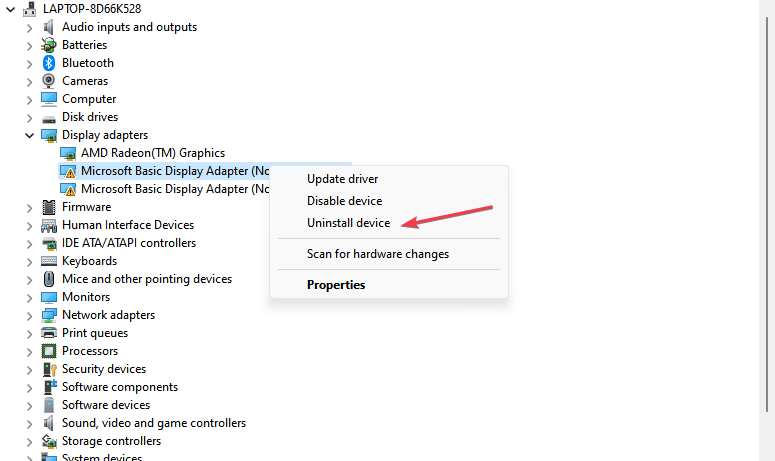Click the Security devices key icon
Screen dimensions: 775x461
49,369
